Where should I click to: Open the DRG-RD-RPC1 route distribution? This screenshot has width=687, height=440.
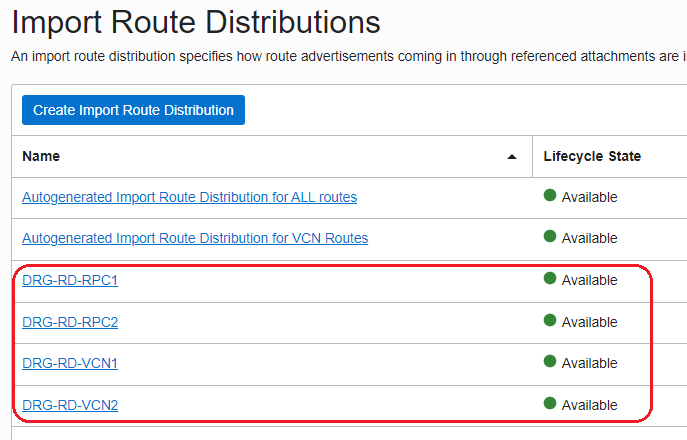(x=70, y=280)
